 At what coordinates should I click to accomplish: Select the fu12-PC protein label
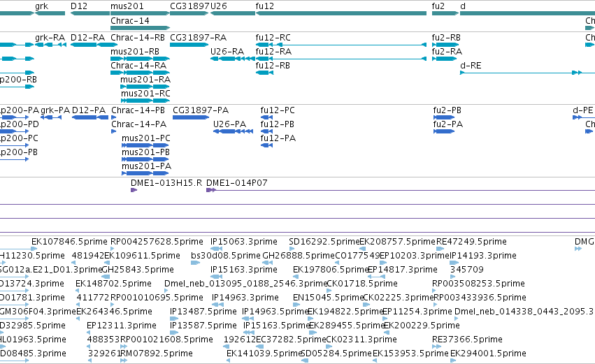[278, 110]
